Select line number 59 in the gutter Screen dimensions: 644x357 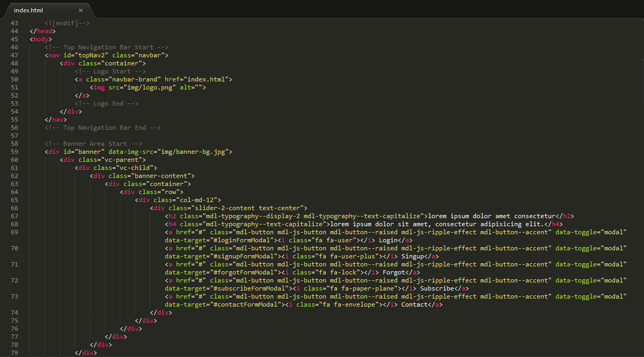click(x=14, y=152)
